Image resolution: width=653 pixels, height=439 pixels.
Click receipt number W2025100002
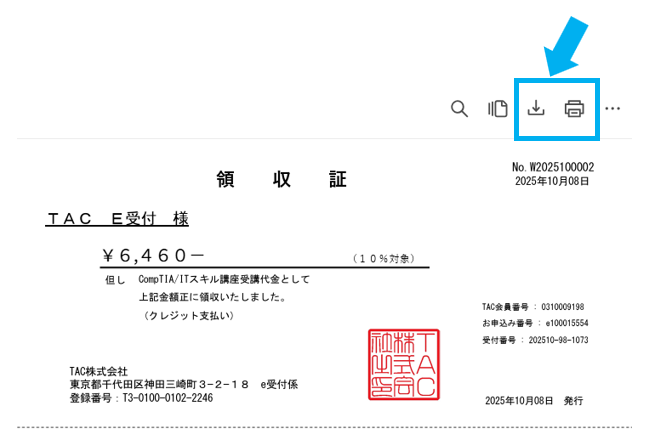point(552,167)
